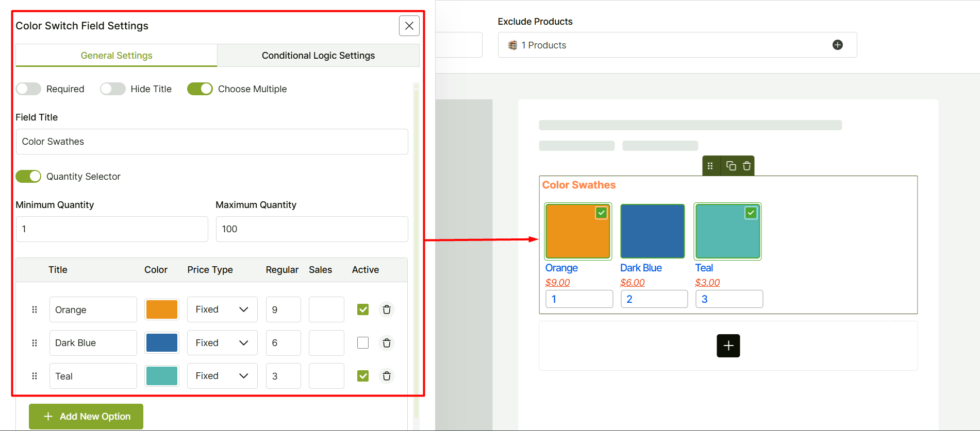
Task: Click the black plus add-field button
Action: tap(728, 346)
